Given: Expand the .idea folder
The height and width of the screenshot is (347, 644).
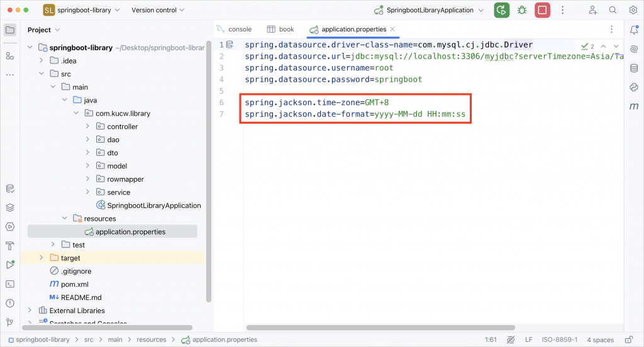Looking at the screenshot, I should (x=41, y=60).
